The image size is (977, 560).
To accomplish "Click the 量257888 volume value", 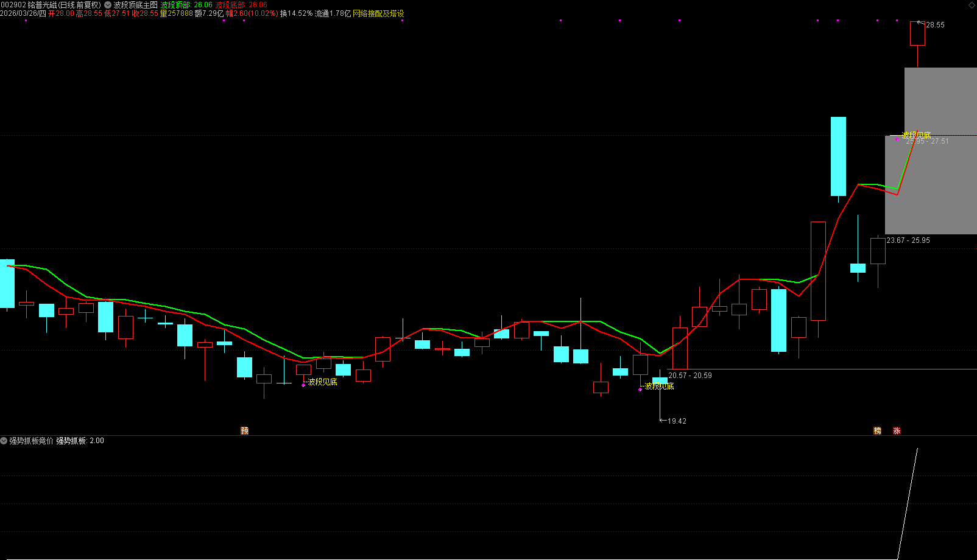I will point(176,13).
